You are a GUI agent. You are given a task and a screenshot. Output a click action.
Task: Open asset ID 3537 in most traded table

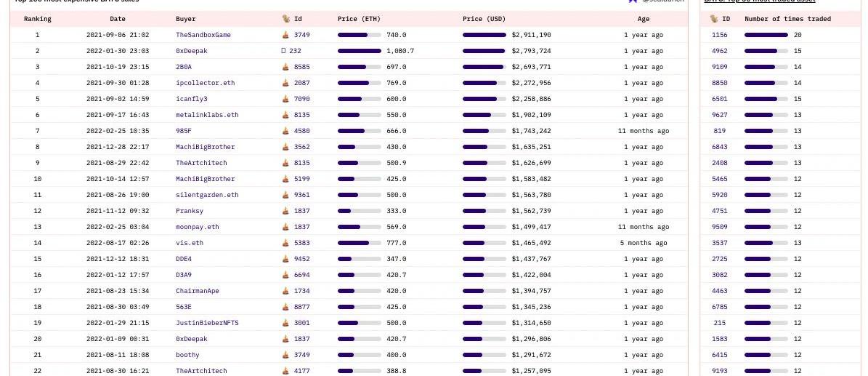click(720, 244)
